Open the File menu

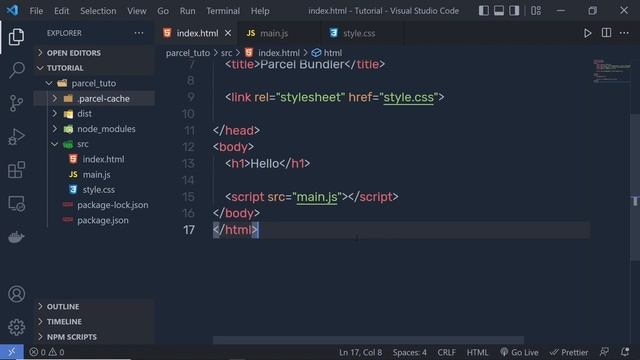pos(36,11)
